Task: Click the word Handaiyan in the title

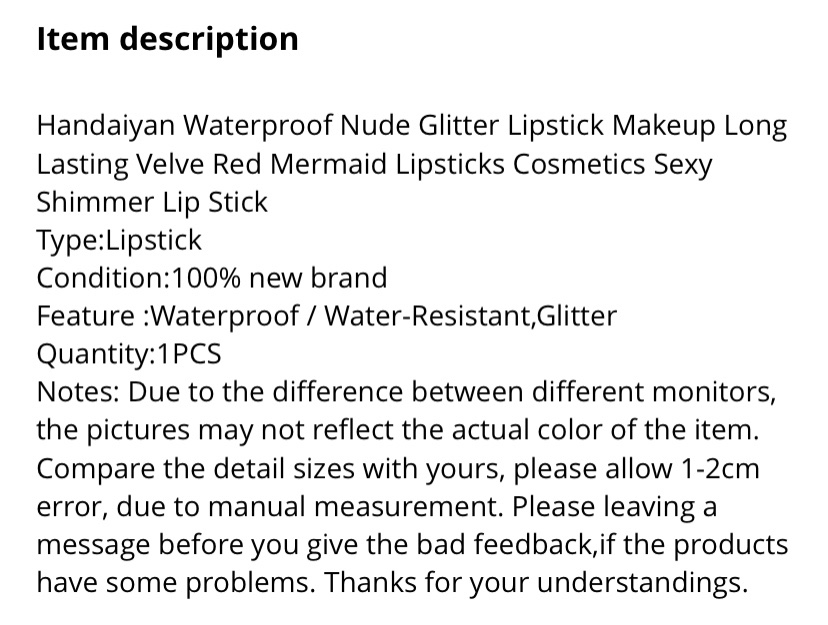Action: (106, 127)
